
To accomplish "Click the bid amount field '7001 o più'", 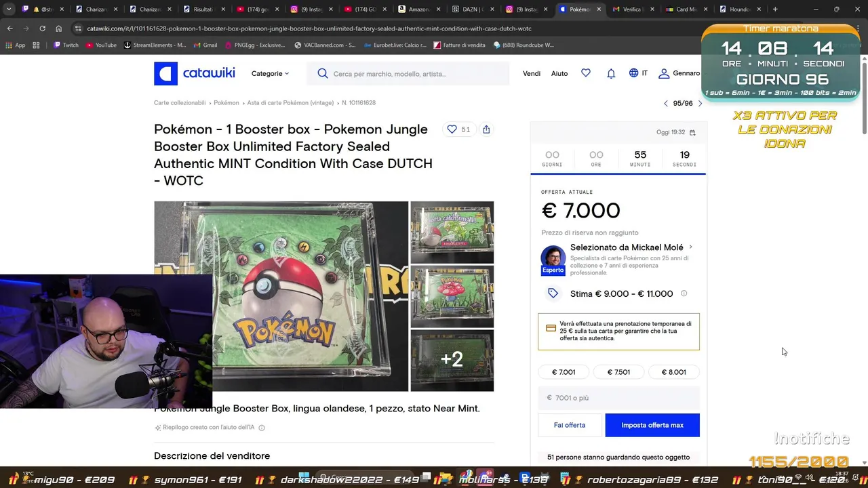I will pyautogui.click(x=618, y=398).
